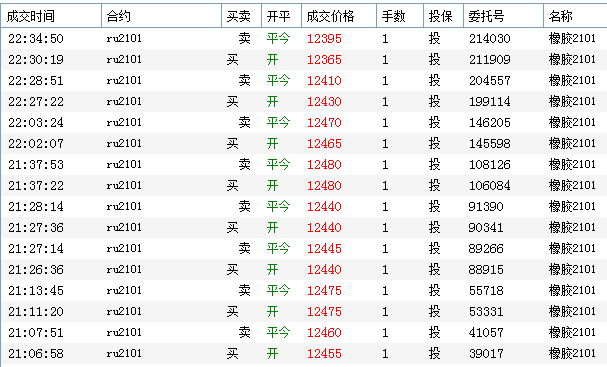Select the trade time 22:30:19
Screen dimensions: 607x367
[36, 60]
